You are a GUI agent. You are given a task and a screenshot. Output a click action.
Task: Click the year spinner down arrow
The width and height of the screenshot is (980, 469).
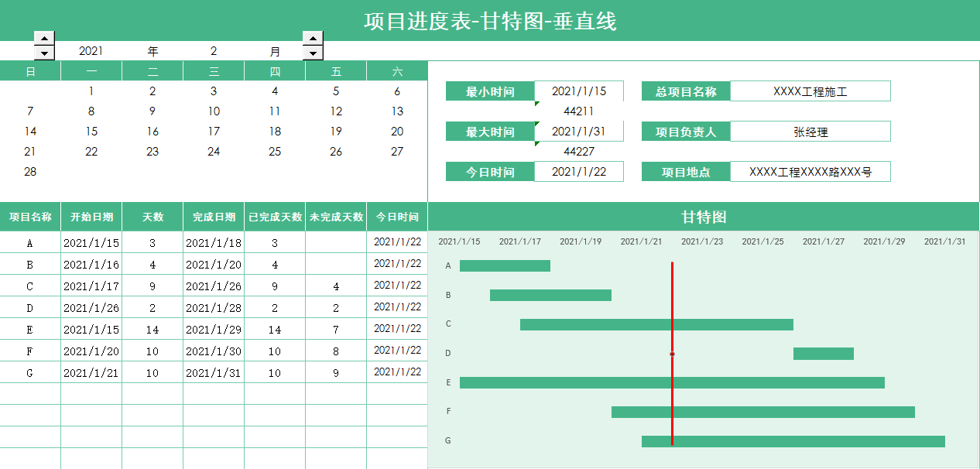[45, 53]
